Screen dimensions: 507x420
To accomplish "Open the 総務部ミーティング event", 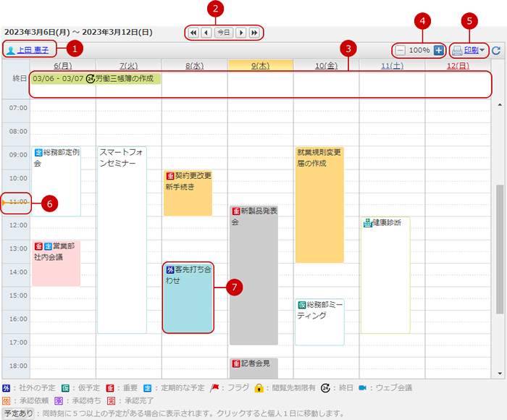I will point(319,322).
